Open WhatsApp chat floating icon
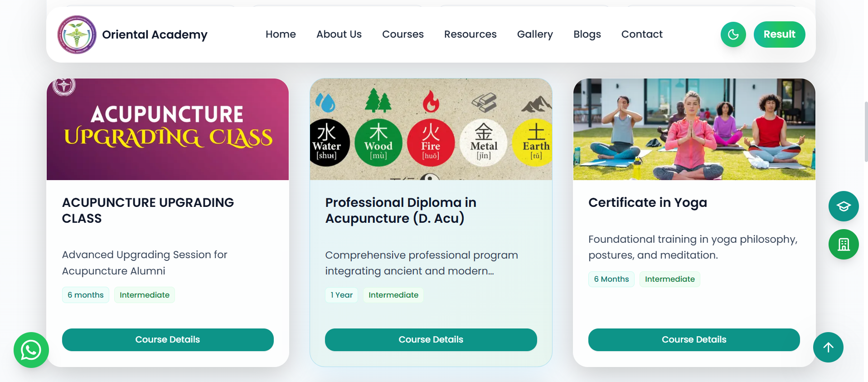The image size is (868, 382). coord(31,350)
